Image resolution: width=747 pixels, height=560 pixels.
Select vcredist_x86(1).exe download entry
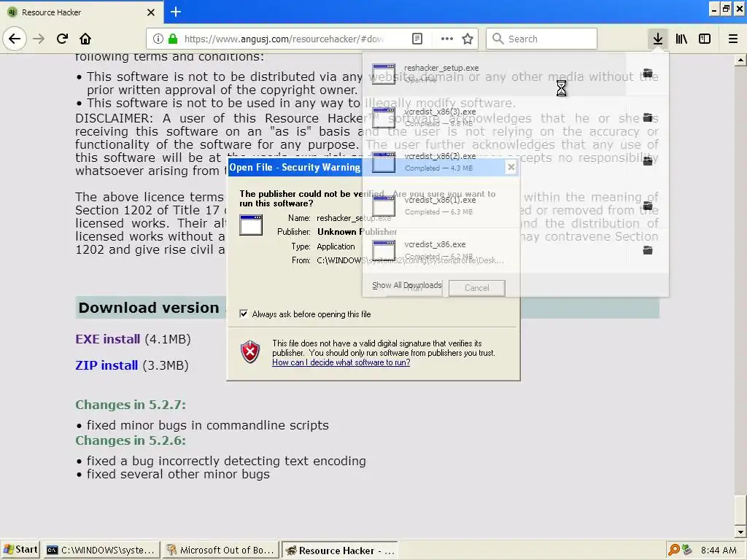point(494,206)
